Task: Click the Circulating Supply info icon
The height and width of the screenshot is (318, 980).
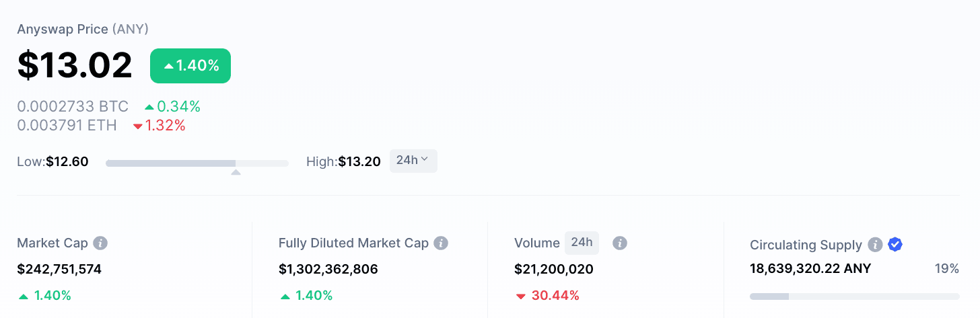Action: (x=875, y=245)
